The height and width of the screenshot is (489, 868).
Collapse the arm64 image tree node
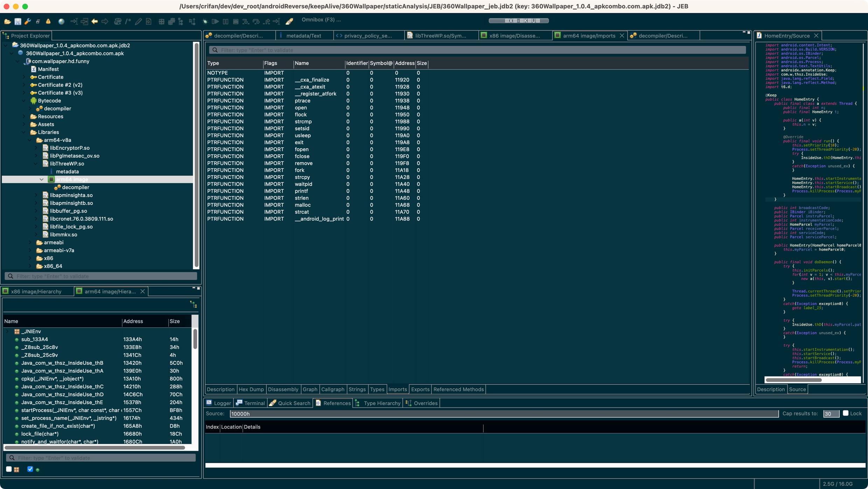click(42, 179)
